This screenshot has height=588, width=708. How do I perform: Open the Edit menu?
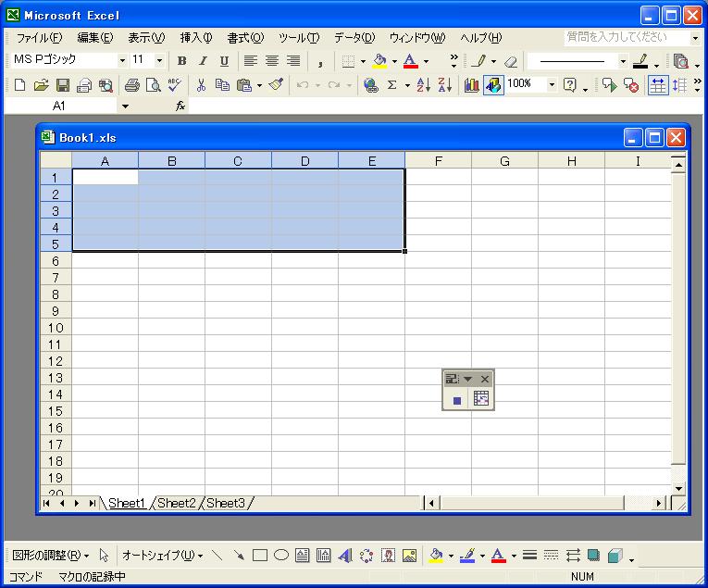click(x=94, y=38)
